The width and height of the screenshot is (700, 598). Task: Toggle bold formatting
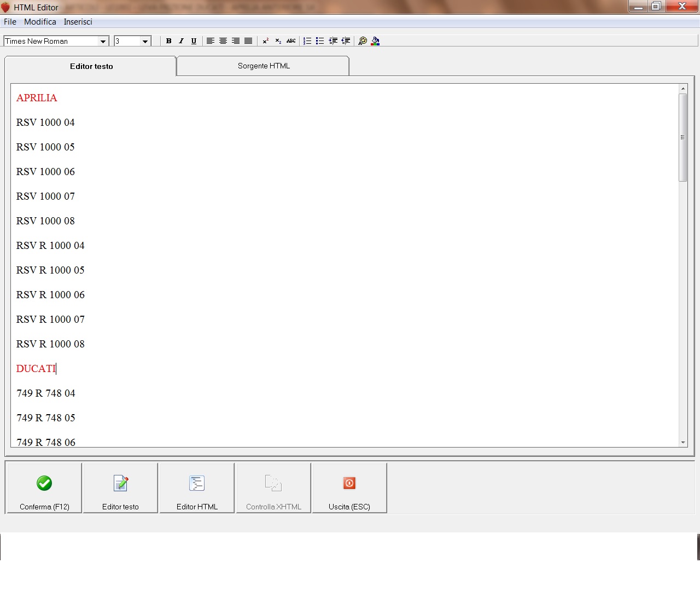168,41
